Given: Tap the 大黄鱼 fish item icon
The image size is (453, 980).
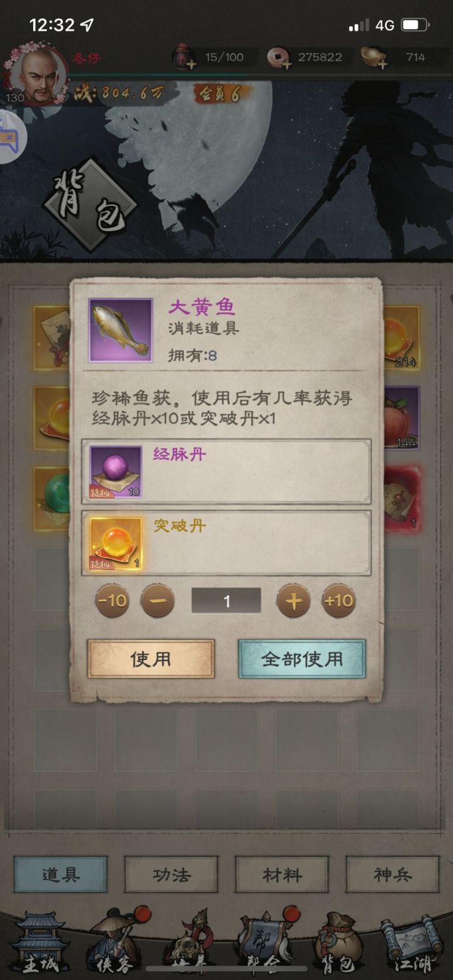Looking at the screenshot, I should coord(120,330).
